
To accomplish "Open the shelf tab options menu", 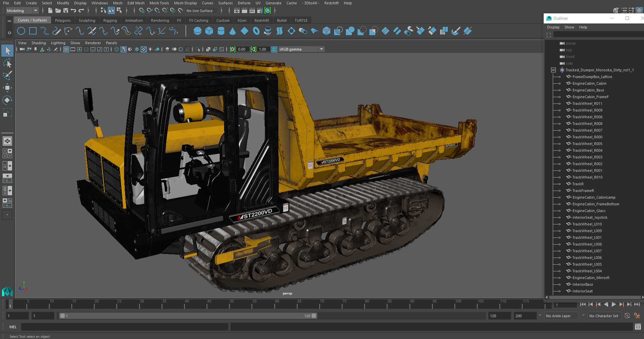I will (x=9, y=21).
